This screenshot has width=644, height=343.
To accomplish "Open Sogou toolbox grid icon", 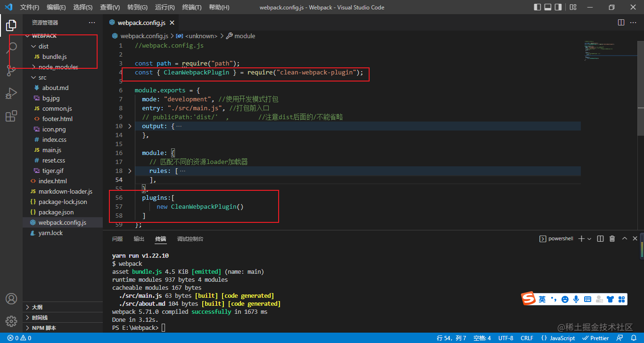I will click(621, 299).
